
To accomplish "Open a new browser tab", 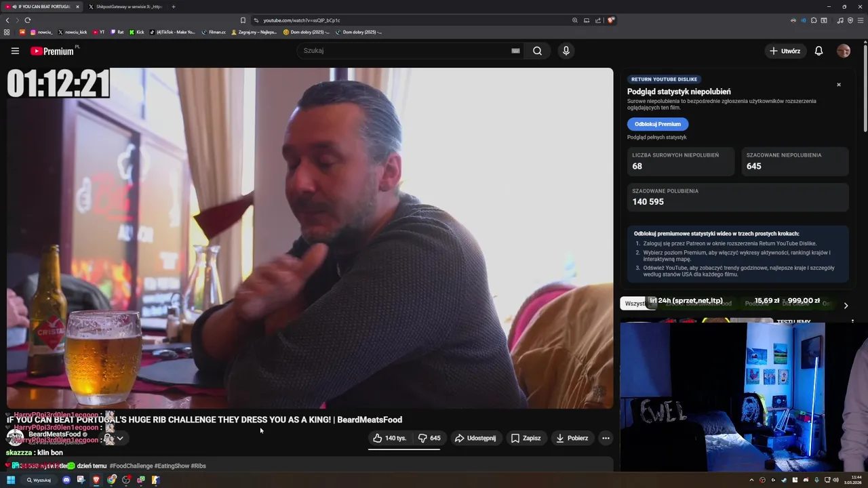I will (x=174, y=7).
